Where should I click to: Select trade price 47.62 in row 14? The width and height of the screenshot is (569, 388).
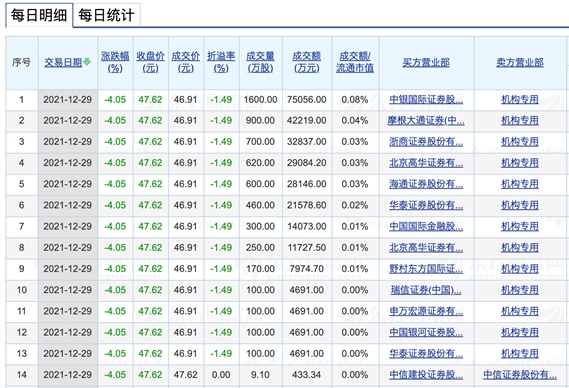pyautogui.click(x=185, y=375)
